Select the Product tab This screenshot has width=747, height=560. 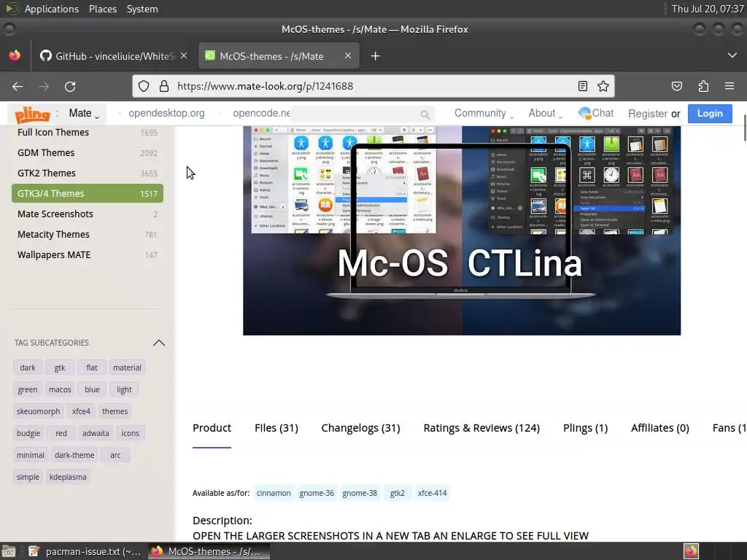[x=212, y=428]
